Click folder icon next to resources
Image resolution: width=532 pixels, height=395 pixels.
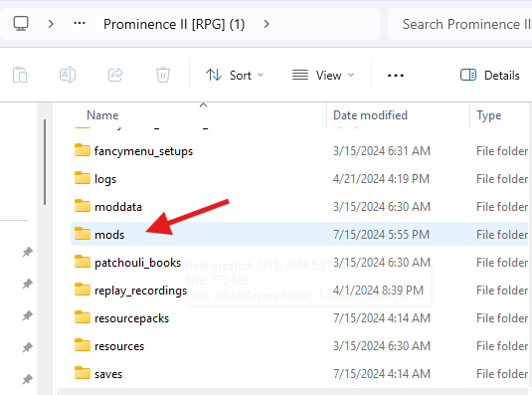click(83, 345)
